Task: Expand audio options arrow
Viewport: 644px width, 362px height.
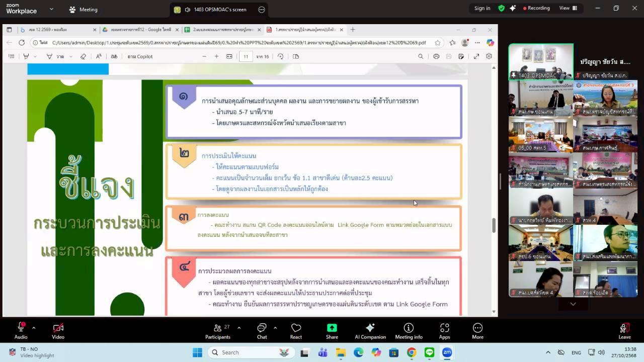Action: pos(34,328)
